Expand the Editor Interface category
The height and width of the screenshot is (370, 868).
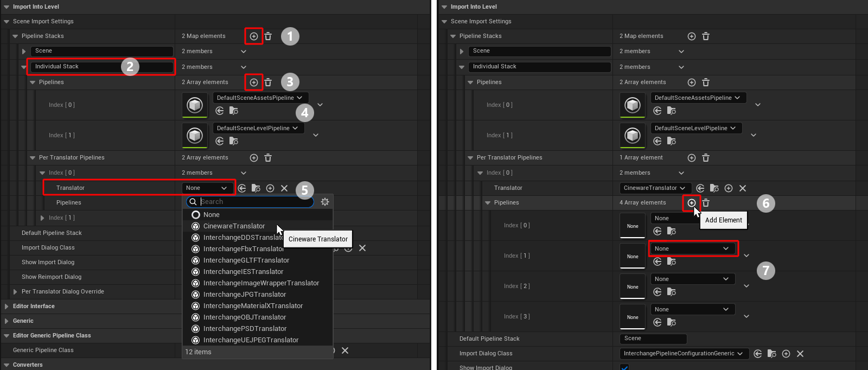(x=7, y=307)
